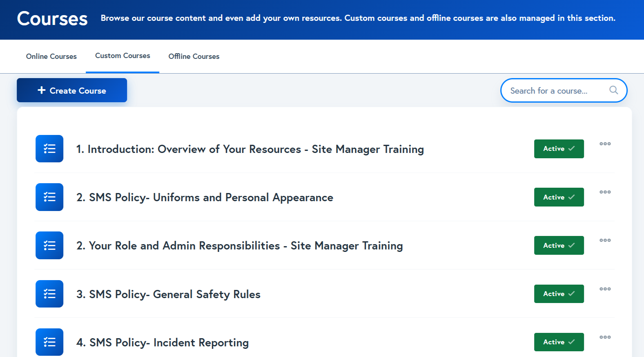Click the checklist icon beside General Safety Rules

pyautogui.click(x=49, y=294)
